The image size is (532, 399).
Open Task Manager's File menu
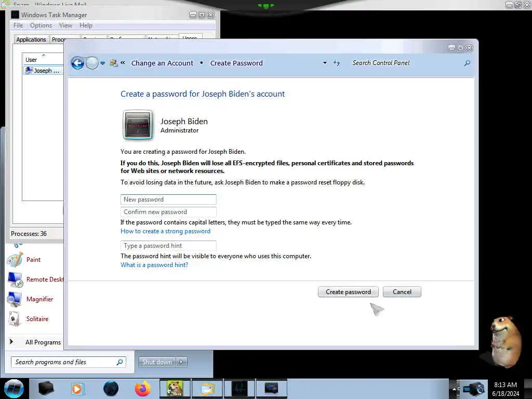(x=18, y=25)
